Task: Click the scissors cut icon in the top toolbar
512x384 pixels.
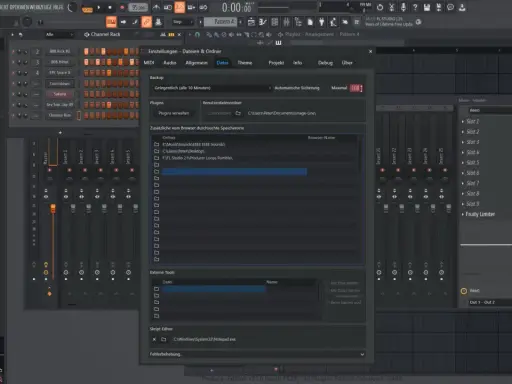Action: coord(392,7)
